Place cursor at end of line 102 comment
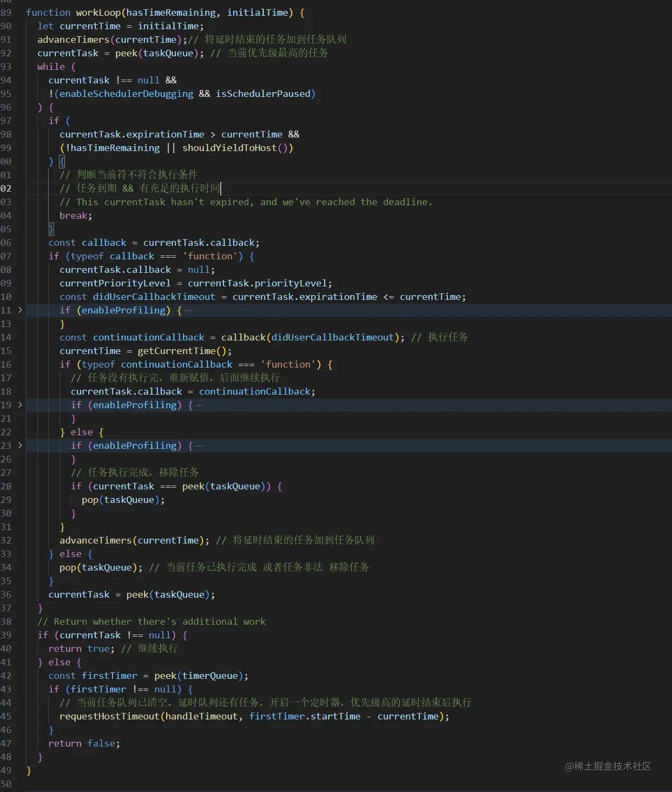Viewport: 672px width, 792px height. [221, 188]
